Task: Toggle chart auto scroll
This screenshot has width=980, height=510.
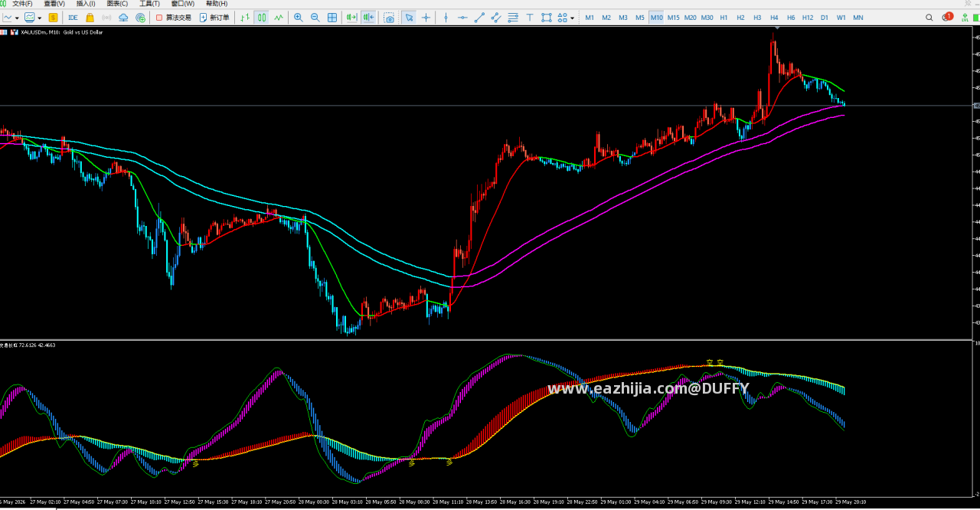Action: click(x=351, y=18)
